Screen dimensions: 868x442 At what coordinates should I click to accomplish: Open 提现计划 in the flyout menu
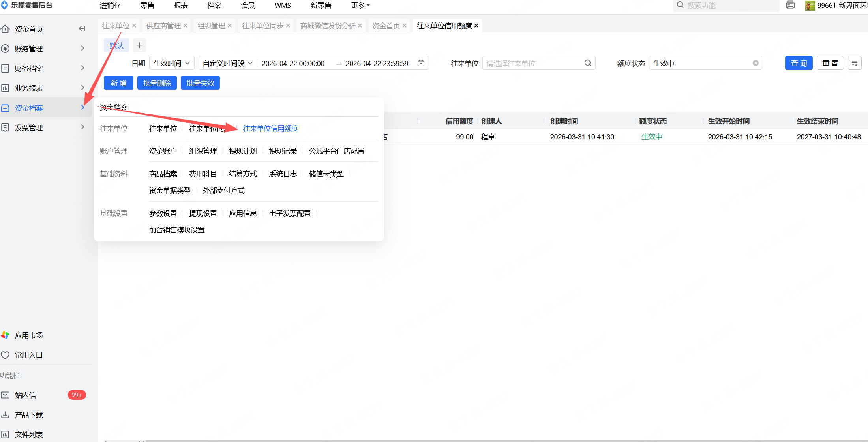(x=243, y=151)
